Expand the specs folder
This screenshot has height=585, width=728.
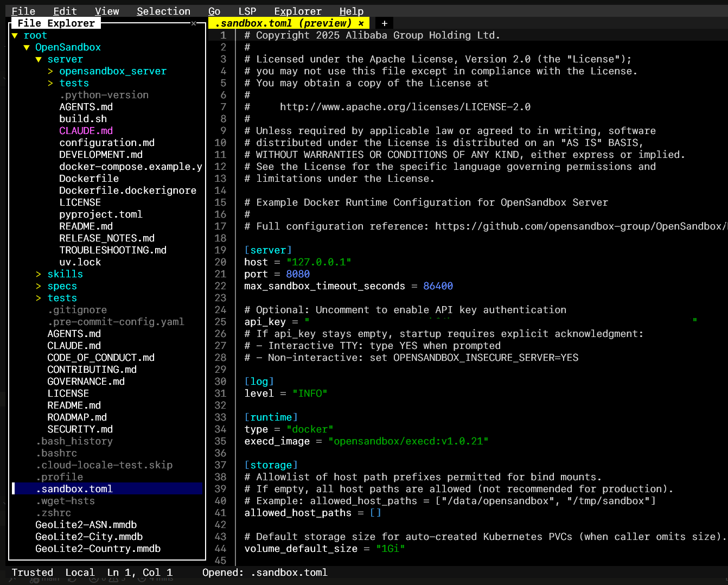coord(39,286)
